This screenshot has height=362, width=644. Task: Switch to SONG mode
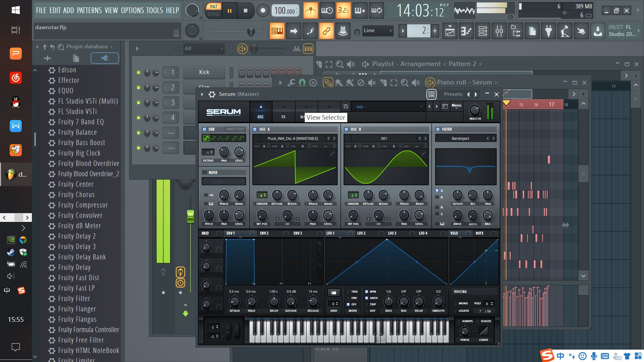tap(214, 14)
